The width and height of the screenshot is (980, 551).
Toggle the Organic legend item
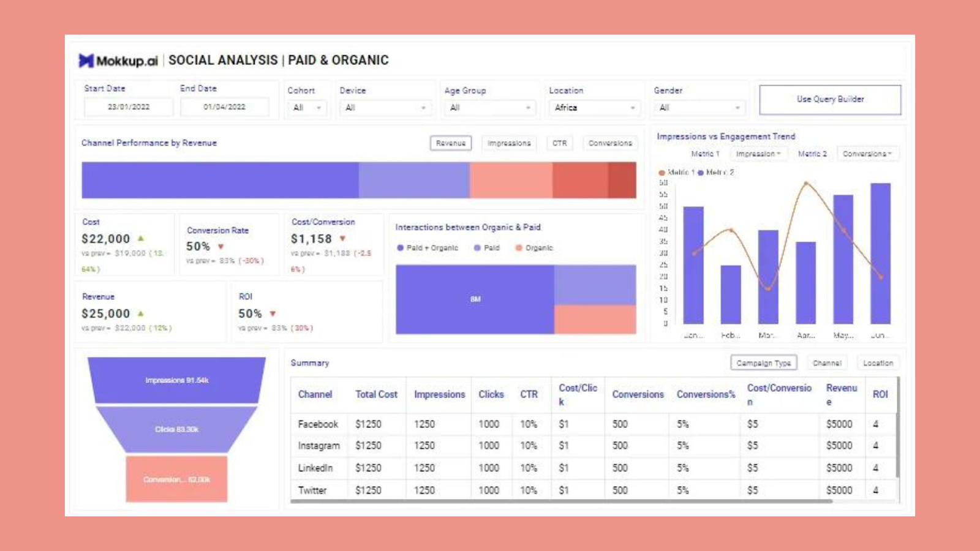pyautogui.click(x=534, y=248)
